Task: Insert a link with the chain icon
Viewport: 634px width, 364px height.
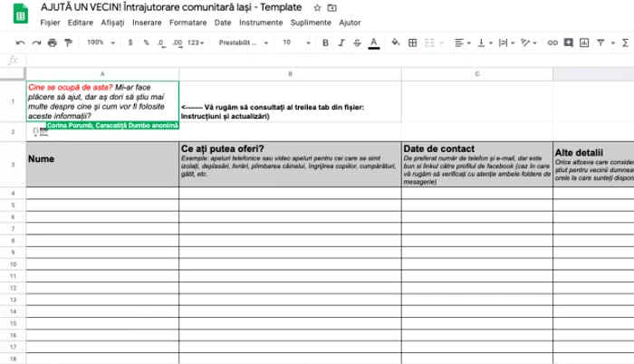Action: 552,43
